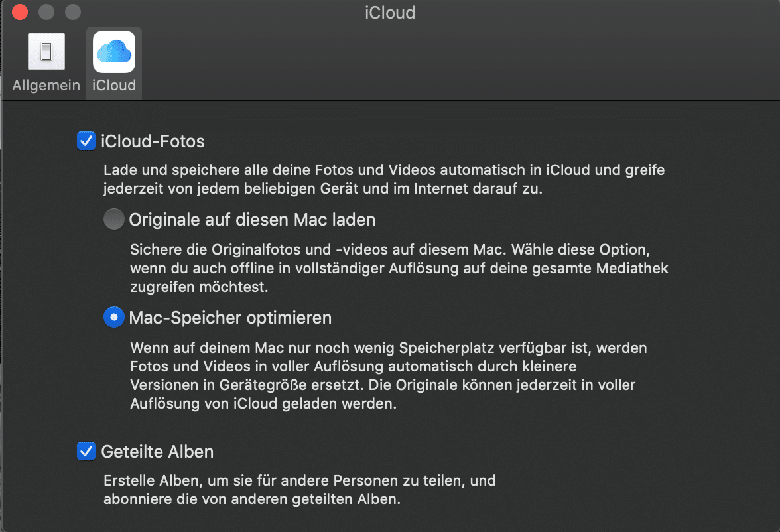Viewport: 780px width, 532px height.
Task: Click the Allgemein light-switch icon
Action: pos(46,52)
